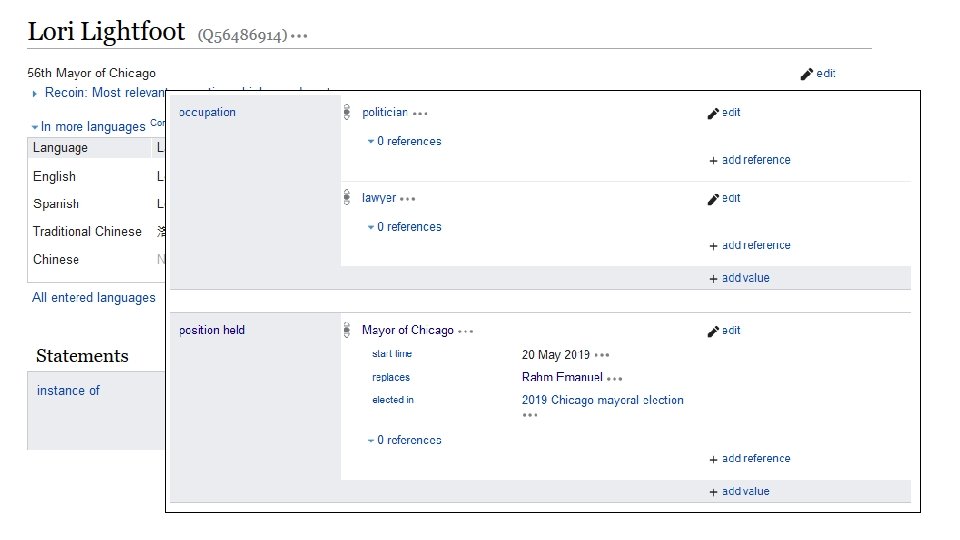Viewport: 960px width, 540px height.
Task: Click the pencil edit icon for politician
Action: tap(714, 113)
